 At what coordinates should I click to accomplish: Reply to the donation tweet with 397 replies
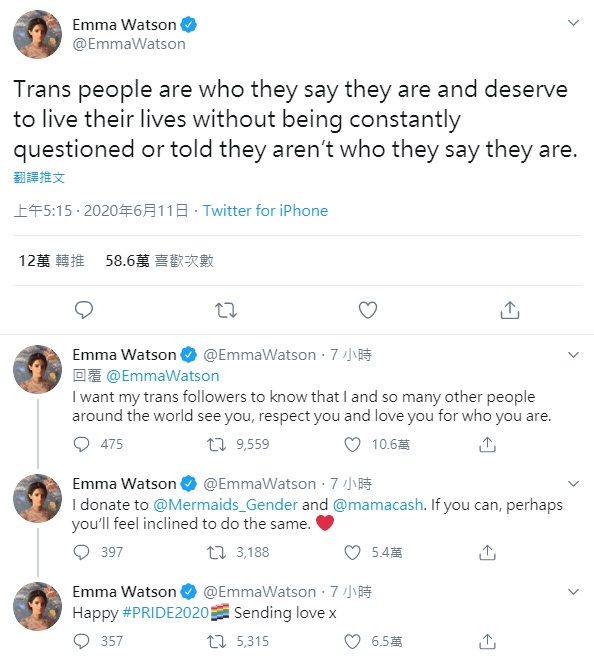[x=81, y=552]
